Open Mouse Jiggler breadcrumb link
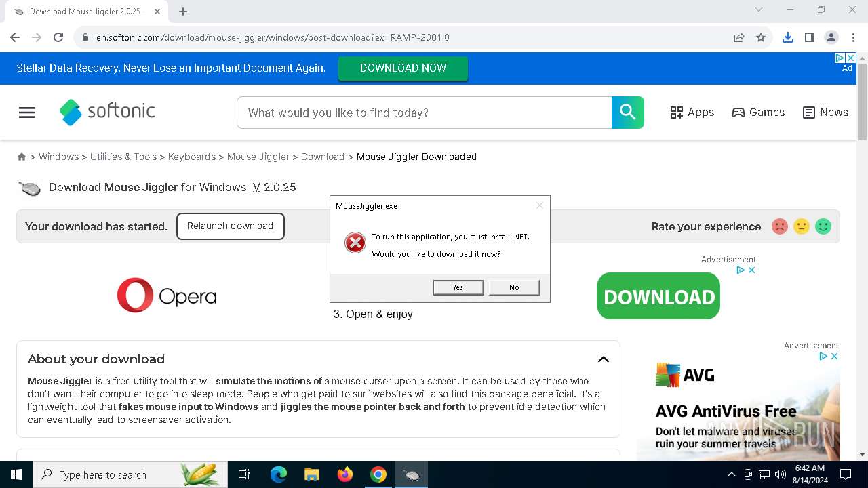This screenshot has height=488, width=868. 258,157
